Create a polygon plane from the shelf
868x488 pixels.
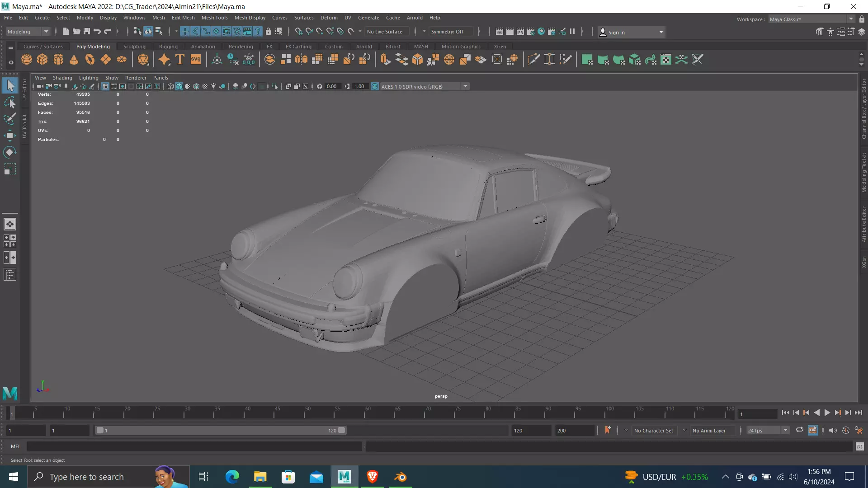tap(106, 60)
